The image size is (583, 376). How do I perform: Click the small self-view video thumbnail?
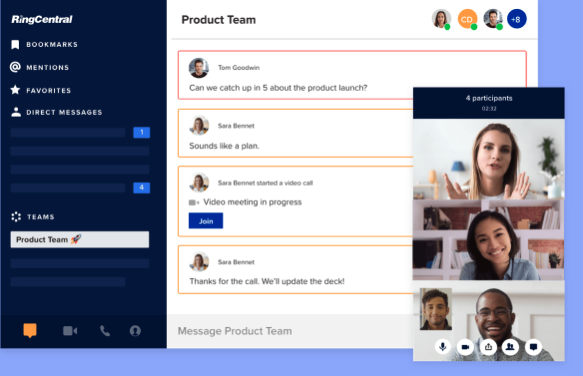tap(436, 309)
